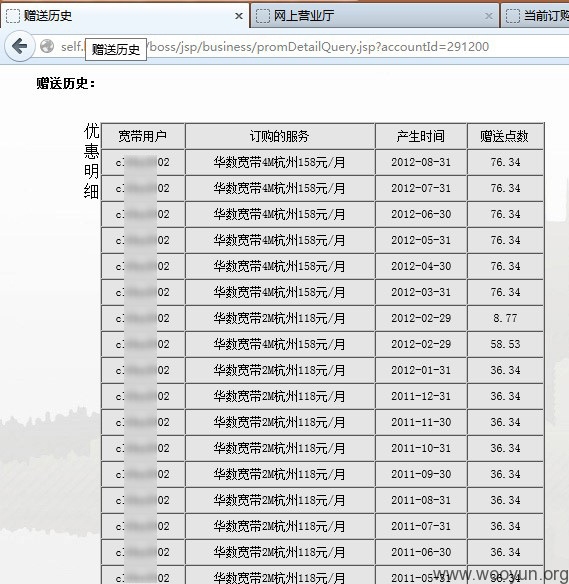Click the 订购的服务 column header
Screen dimensions: 569x584
pos(280,136)
